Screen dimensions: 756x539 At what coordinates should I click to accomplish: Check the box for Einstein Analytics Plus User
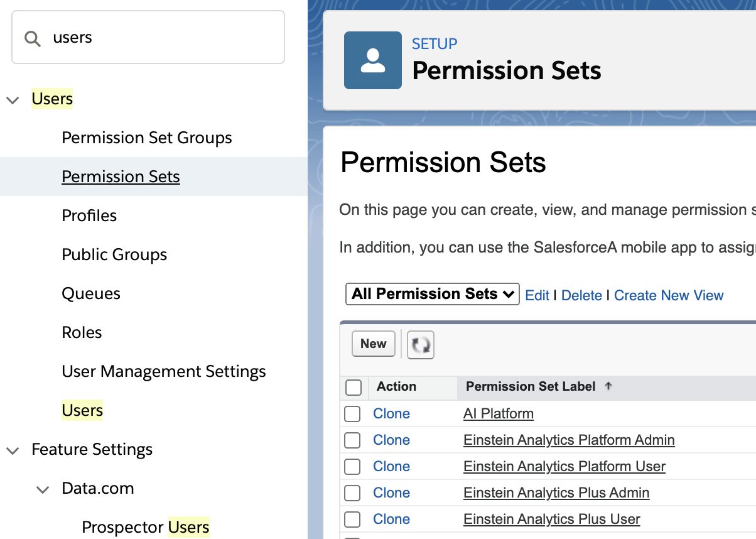pyautogui.click(x=352, y=520)
